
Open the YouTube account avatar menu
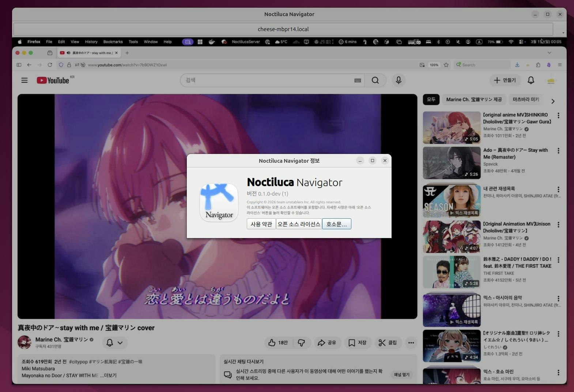point(551,80)
